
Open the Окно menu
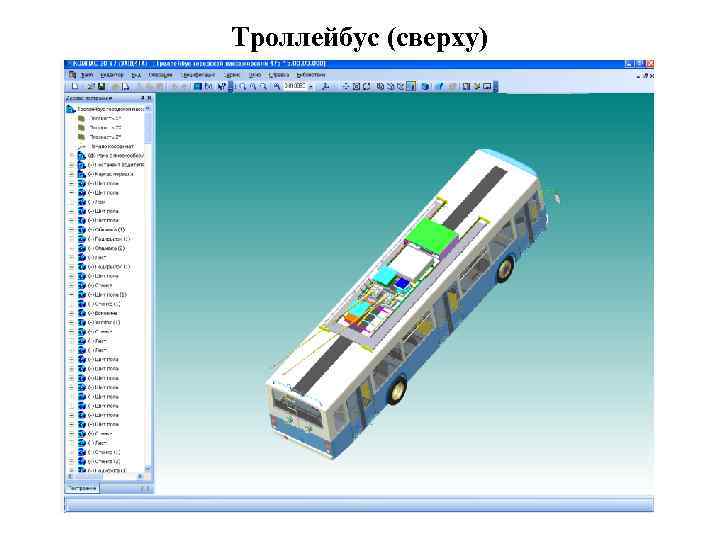coord(255,75)
